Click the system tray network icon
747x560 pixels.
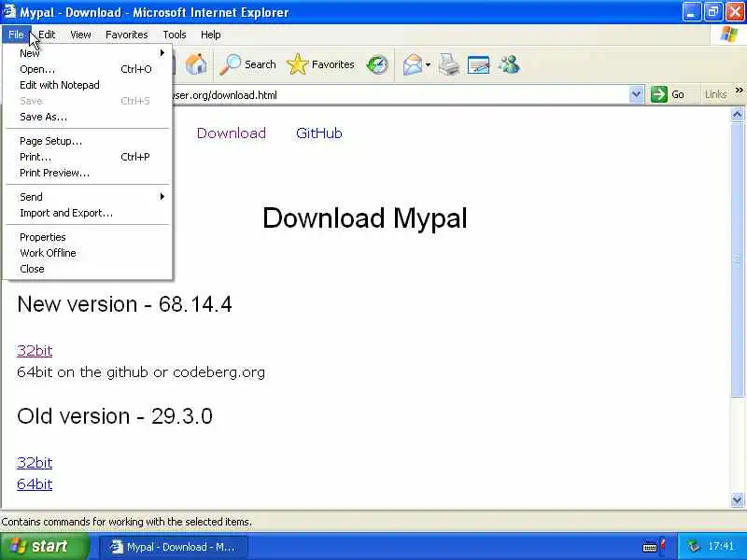pos(694,546)
